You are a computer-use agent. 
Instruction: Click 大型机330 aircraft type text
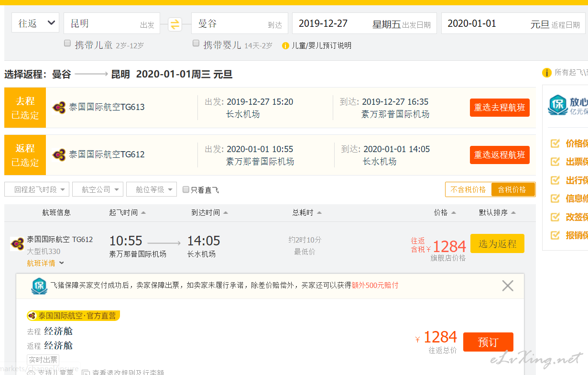(44, 252)
